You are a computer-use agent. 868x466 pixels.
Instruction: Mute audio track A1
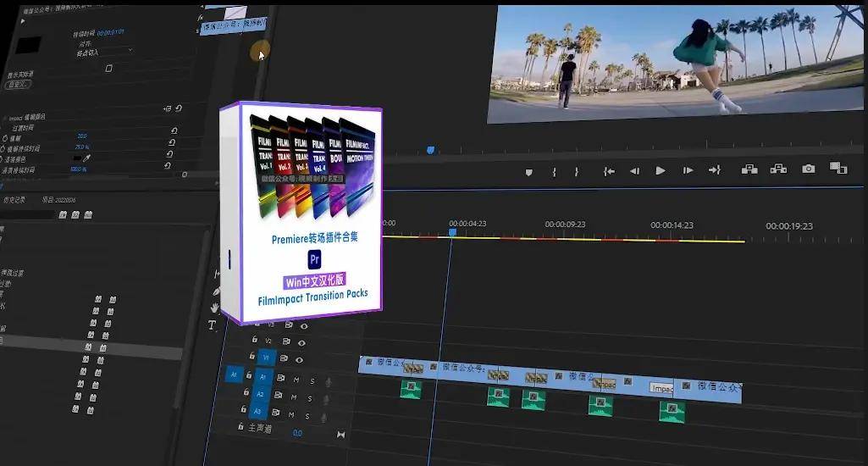pos(296,380)
